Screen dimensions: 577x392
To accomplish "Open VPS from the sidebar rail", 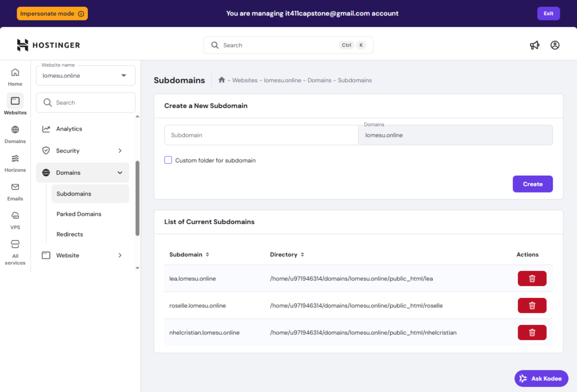I will 15,221.
